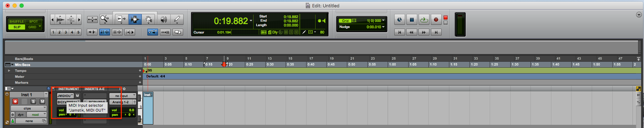Select zoom preset 3
644x128 pixels.
65,32
